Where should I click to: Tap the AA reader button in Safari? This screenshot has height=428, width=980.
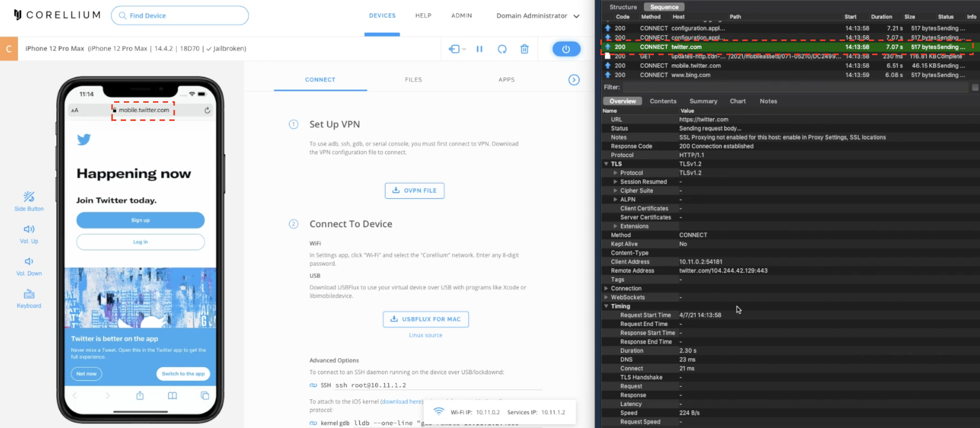tap(75, 110)
